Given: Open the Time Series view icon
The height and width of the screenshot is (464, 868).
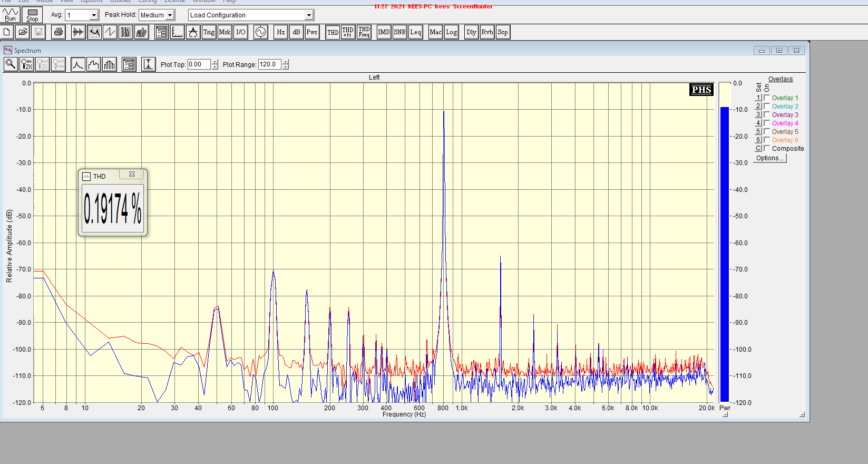Looking at the screenshot, I should click(x=79, y=32).
